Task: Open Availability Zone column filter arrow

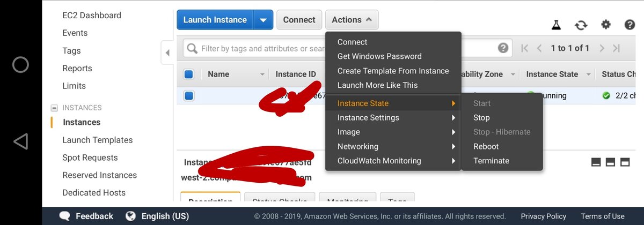Action: tap(513, 74)
